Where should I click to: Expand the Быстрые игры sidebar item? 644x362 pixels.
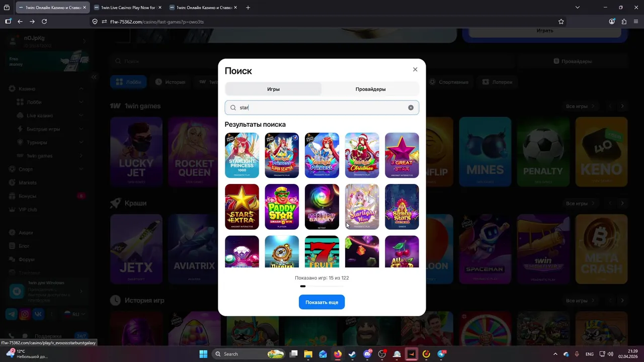82,129
